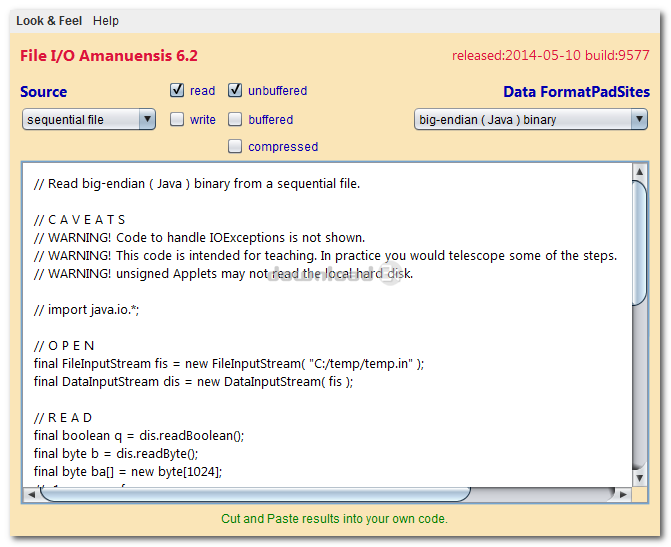Viewport: 671px width, 547px height.
Task: Uncheck the unbuffered checkbox
Action: [235, 90]
